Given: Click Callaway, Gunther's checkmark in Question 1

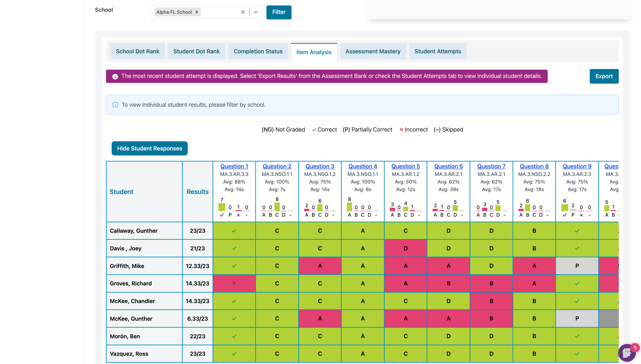Looking at the screenshot, I should 234,231.
